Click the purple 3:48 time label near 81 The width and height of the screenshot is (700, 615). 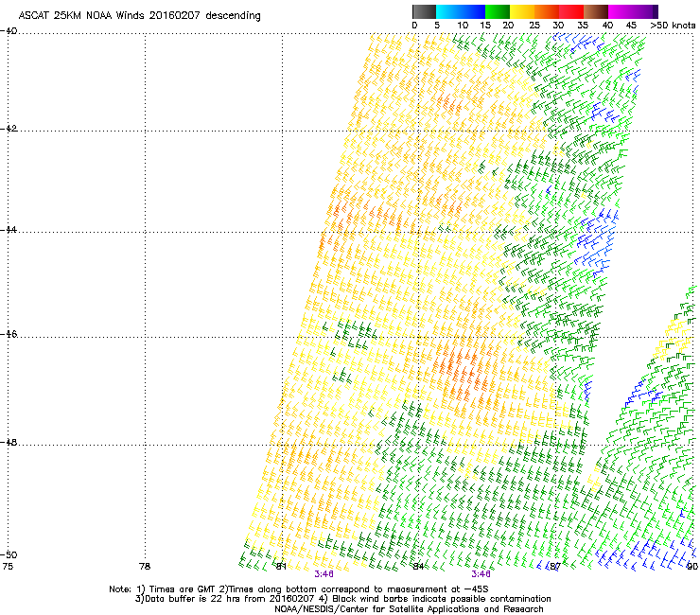324,574
